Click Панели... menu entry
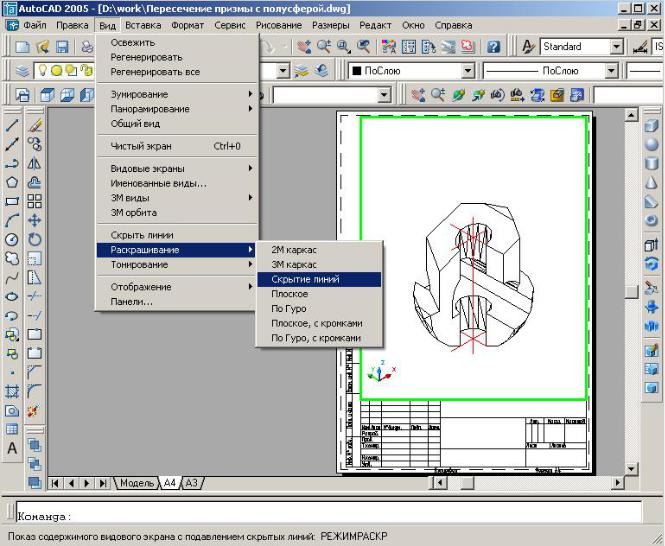The height and width of the screenshot is (546, 665). [x=177, y=302]
